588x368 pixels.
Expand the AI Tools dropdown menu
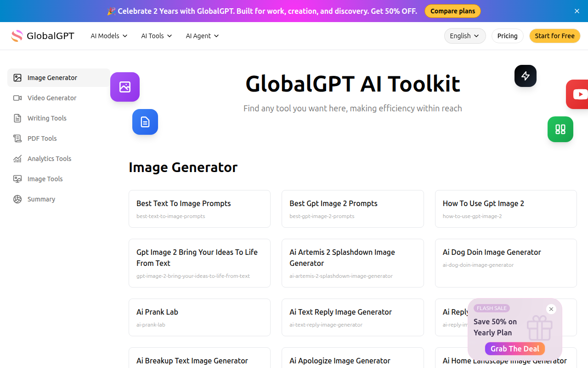[x=157, y=36]
